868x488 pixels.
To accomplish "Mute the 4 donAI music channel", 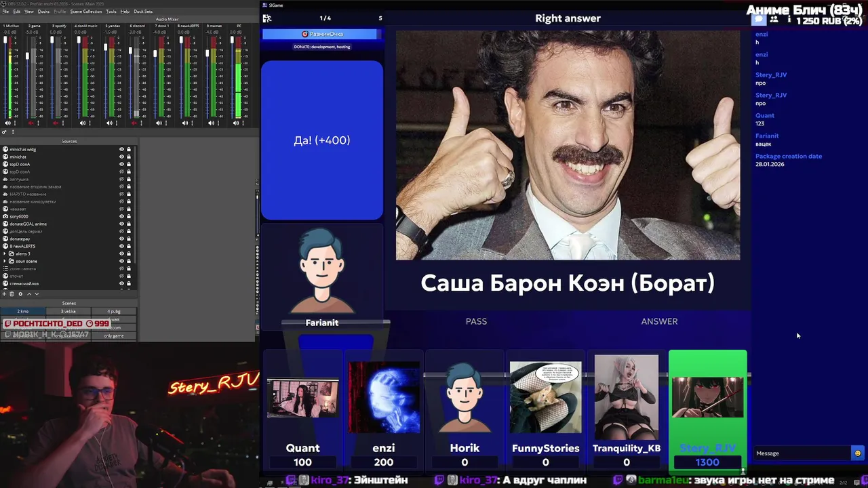I will pos(83,123).
